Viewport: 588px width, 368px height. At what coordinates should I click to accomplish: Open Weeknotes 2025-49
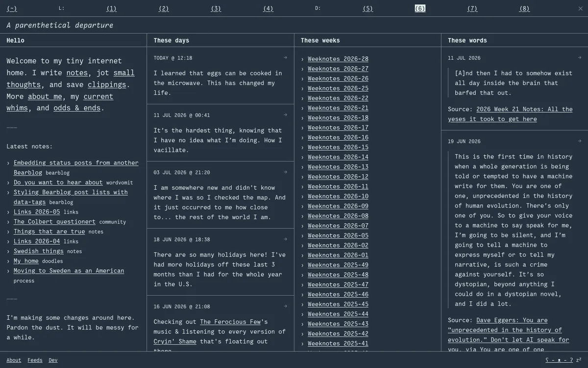338,264
